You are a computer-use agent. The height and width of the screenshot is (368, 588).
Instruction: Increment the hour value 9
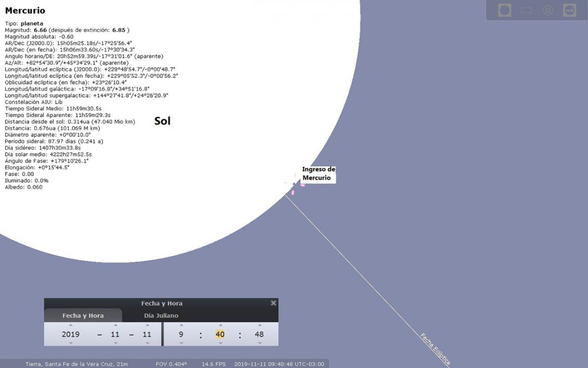tap(181, 325)
